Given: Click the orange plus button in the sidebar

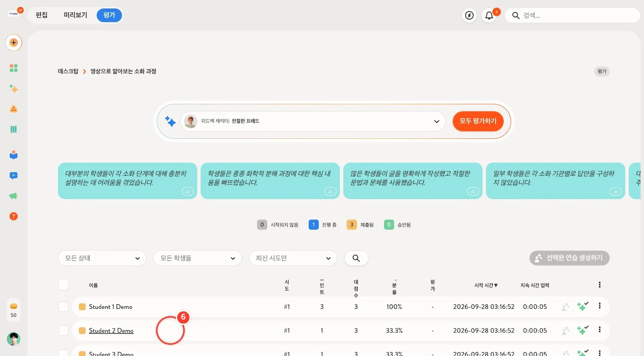Looking at the screenshot, I should coord(14,43).
